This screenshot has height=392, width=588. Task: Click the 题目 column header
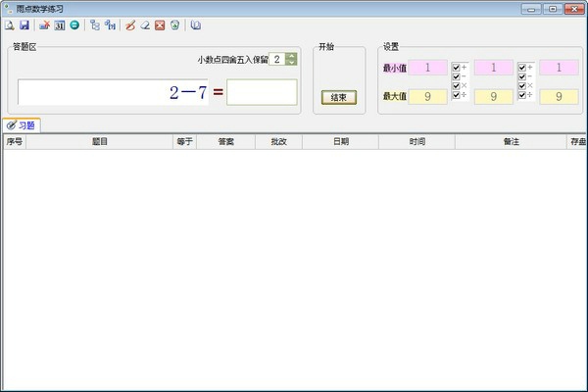tap(100, 141)
